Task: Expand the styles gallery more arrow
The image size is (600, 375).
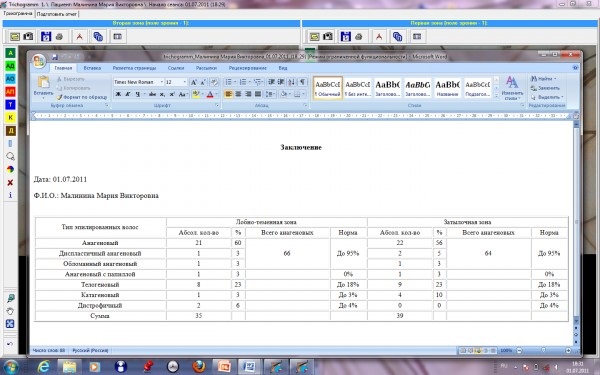Action: point(496,96)
